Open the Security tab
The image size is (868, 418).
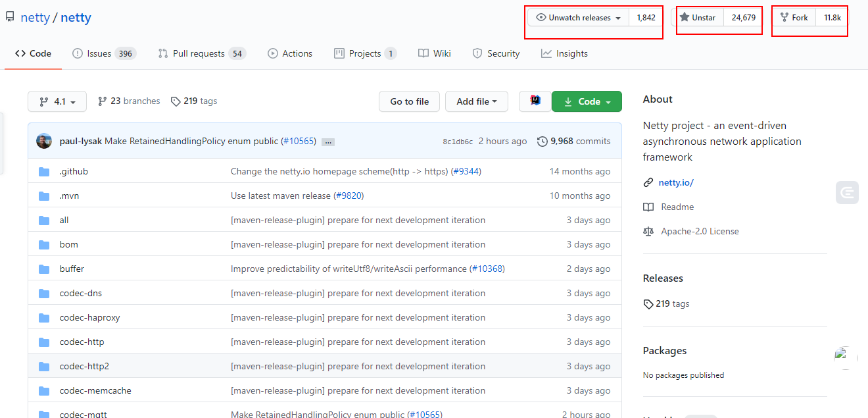(496, 53)
